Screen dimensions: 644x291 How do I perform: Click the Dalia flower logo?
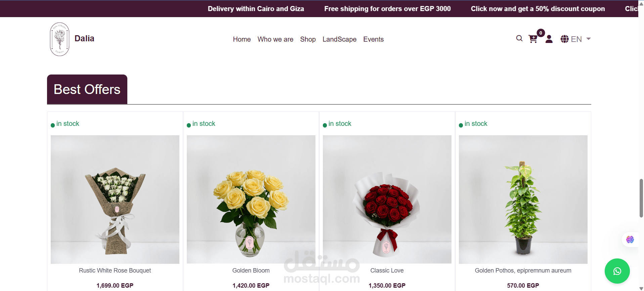[60, 39]
